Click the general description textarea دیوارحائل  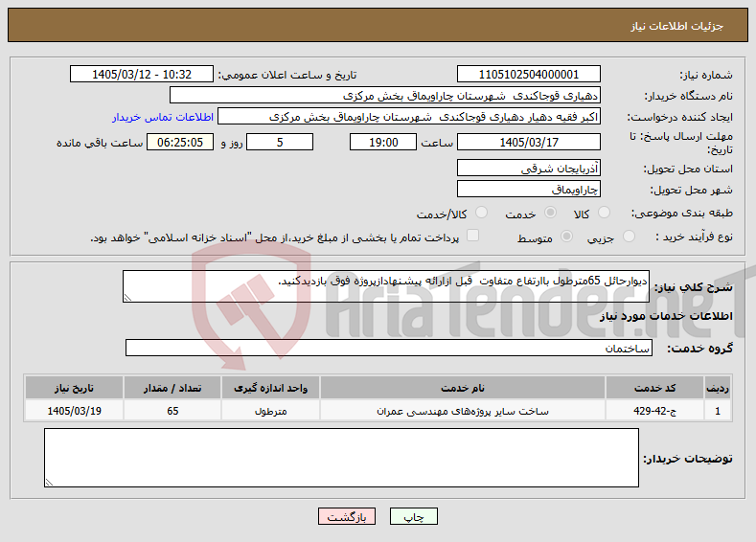pyautogui.click(x=386, y=286)
